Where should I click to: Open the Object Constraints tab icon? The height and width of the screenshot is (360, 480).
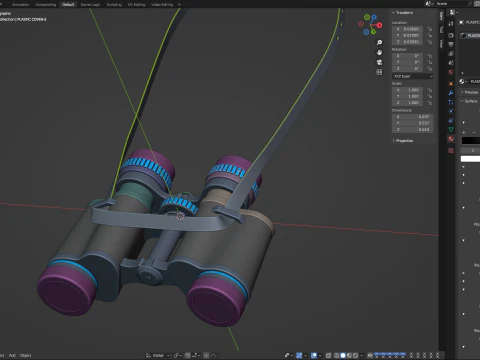[451, 120]
